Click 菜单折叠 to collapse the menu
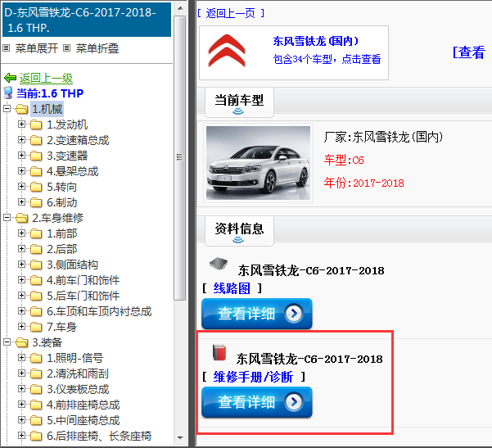Viewport: 492px width, 448px height. tap(97, 48)
